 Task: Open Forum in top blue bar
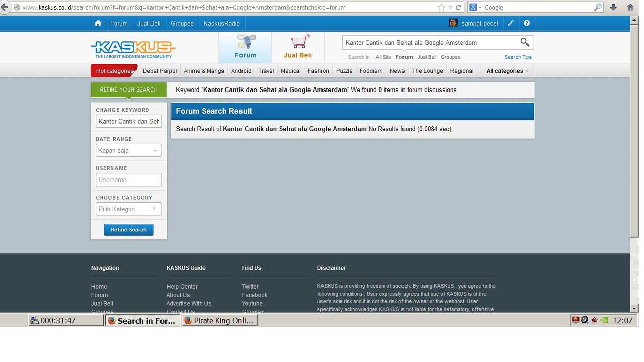click(x=119, y=23)
